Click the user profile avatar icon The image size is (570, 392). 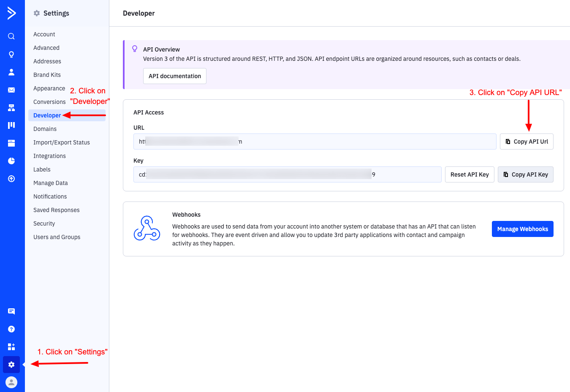tap(11, 382)
